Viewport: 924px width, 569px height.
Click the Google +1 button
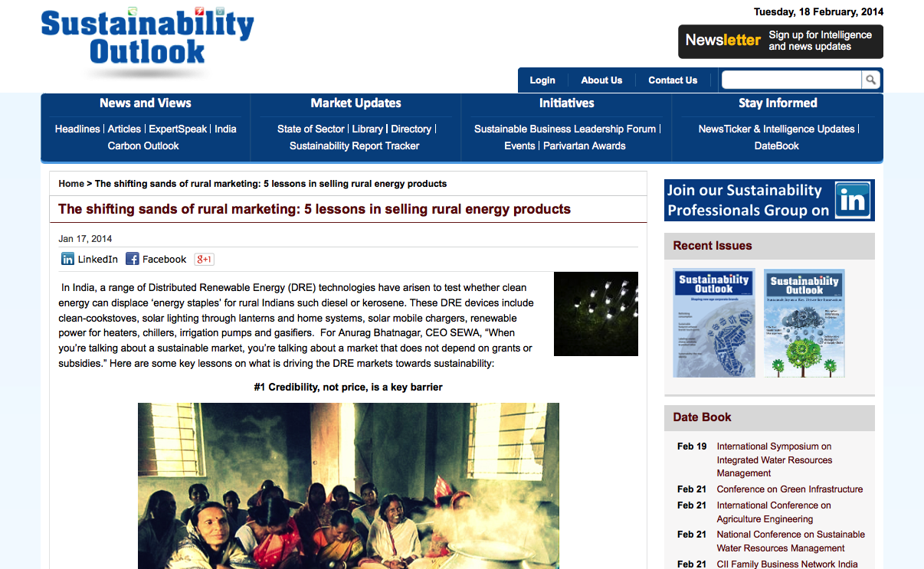204,259
